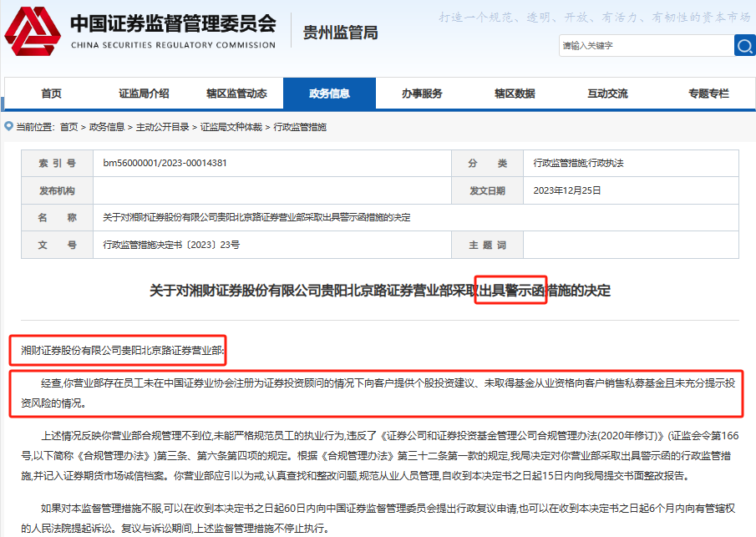Click the category value 行政监管措施;行政执法

578,163
